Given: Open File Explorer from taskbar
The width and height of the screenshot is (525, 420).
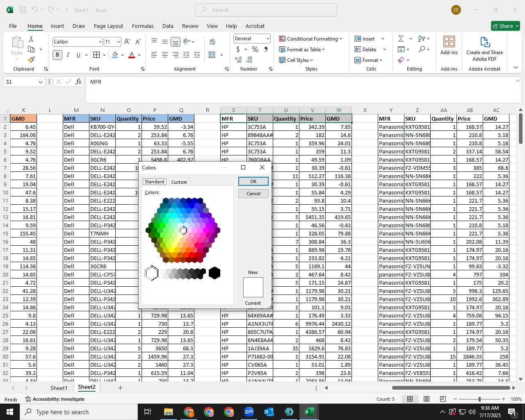Looking at the screenshot, I should 169,412.
